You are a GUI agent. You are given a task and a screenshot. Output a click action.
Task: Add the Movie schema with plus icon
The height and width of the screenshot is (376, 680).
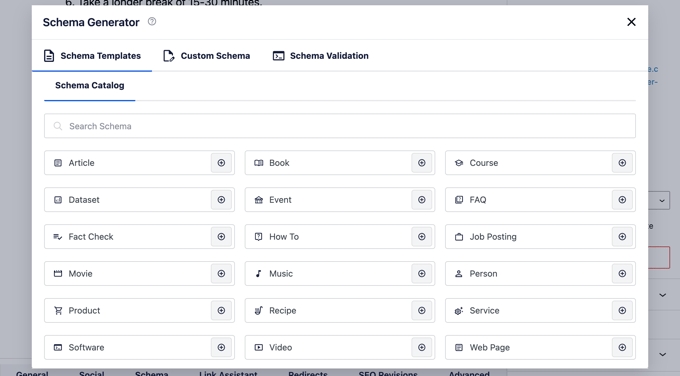tap(221, 274)
